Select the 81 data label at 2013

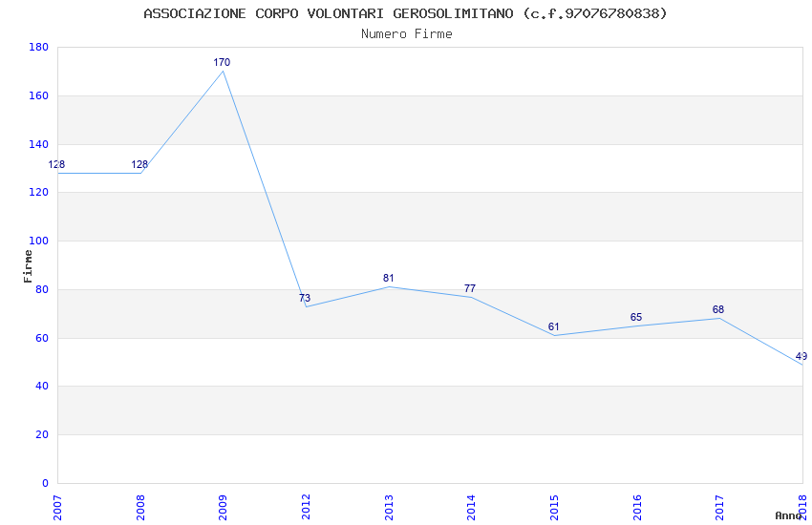tap(388, 278)
